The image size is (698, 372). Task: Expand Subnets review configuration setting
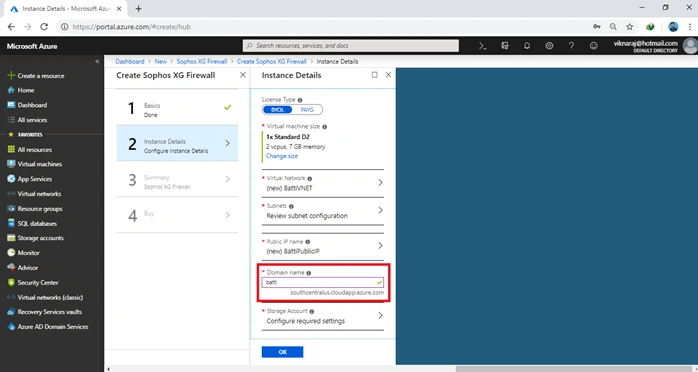(323, 211)
